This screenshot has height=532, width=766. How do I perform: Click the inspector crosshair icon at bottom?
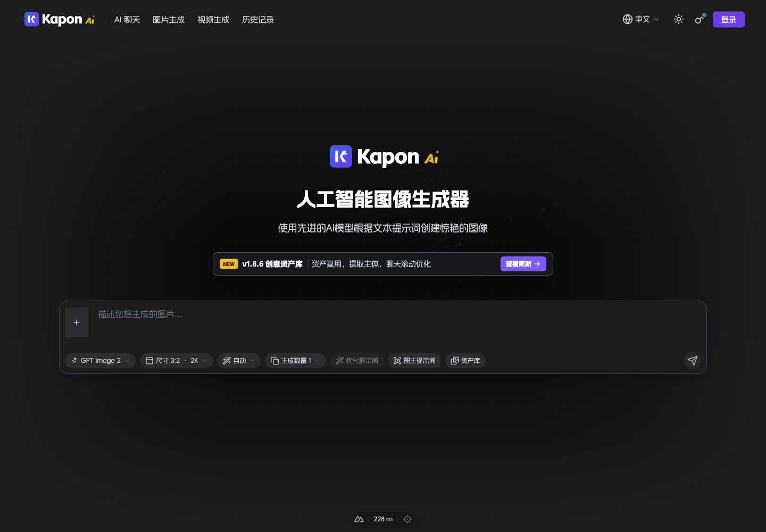pyautogui.click(x=407, y=519)
